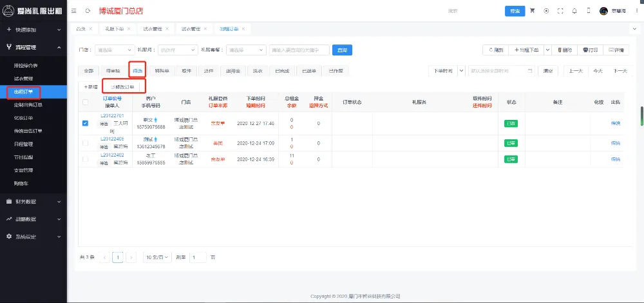Open the 门店 store dropdown

(x=113, y=50)
